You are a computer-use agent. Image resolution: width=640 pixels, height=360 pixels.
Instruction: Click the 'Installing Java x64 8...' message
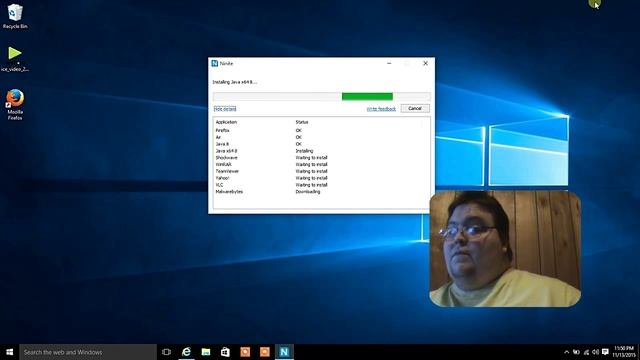point(235,82)
